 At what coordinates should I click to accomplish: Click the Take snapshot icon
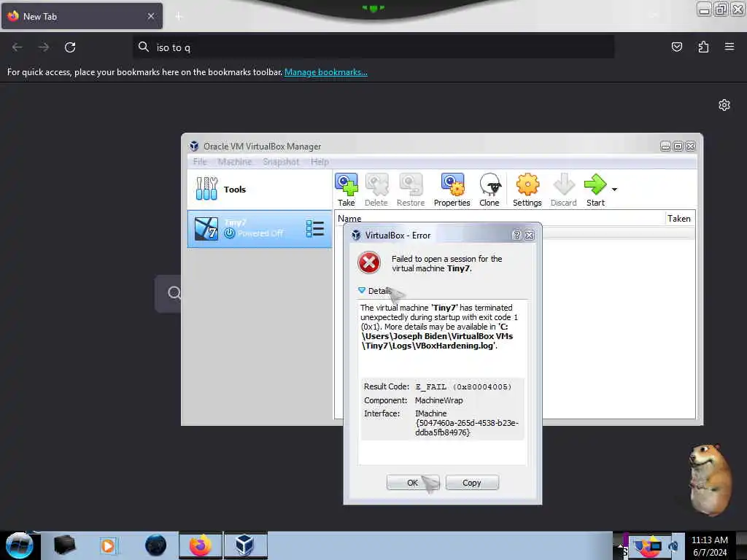click(x=347, y=190)
